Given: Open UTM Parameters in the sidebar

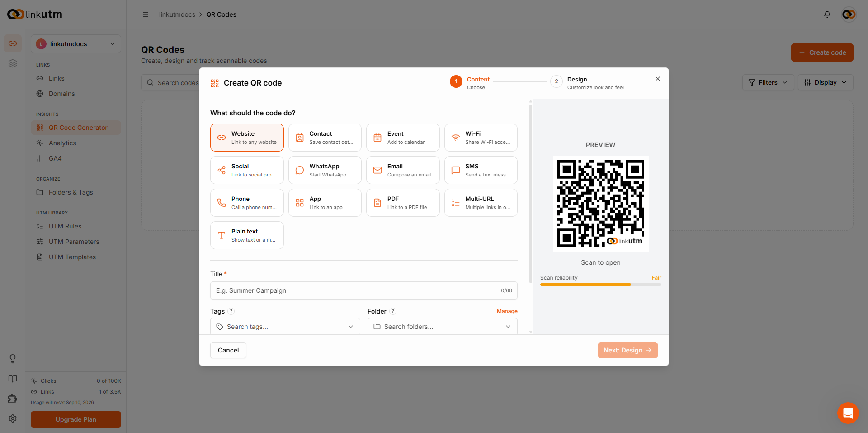Looking at the screenshot, I should (x=76, y=242).
